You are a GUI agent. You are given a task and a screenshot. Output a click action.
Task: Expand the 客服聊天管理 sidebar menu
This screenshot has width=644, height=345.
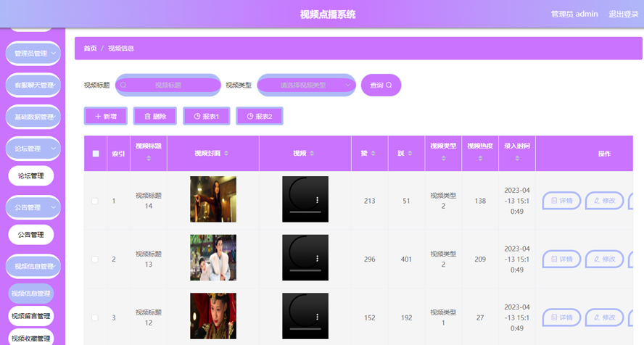[x=33, y=85]
